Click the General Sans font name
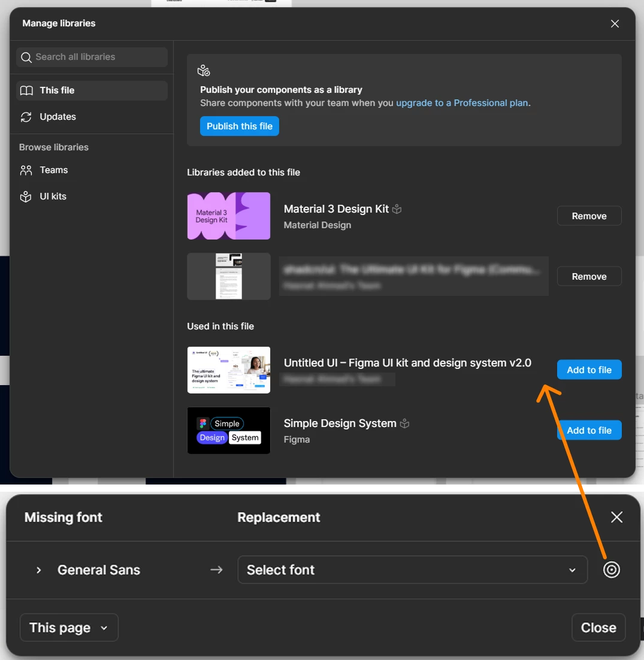Viewport: 644px width, 660px height. [99, 570]
